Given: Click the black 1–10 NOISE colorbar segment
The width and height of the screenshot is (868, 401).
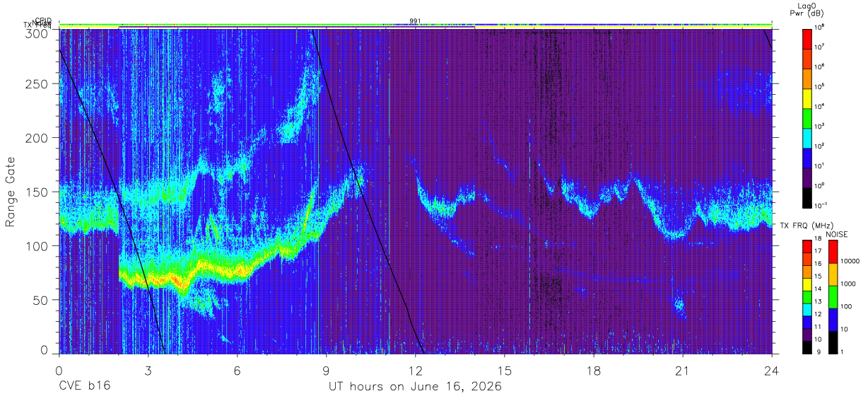Looking at the screenshot, I should 833,342.
